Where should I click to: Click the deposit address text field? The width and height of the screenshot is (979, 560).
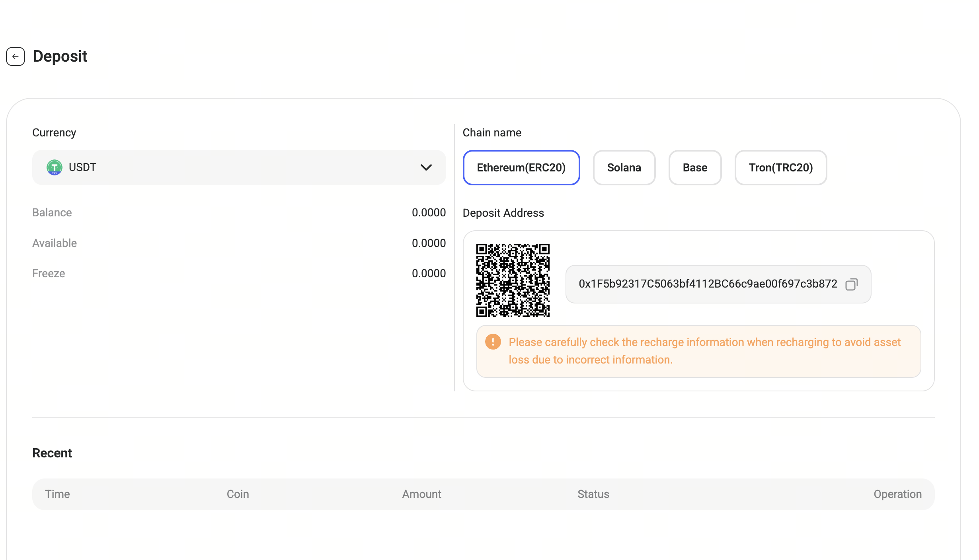[708, 284]
